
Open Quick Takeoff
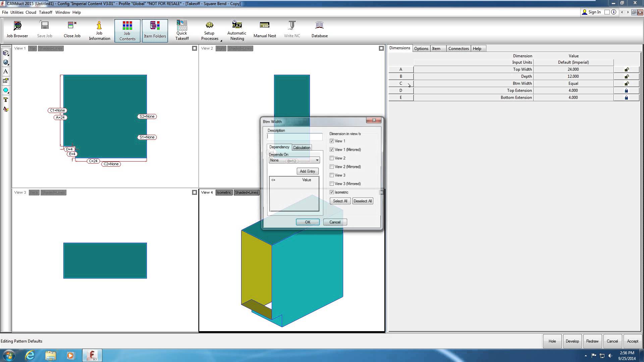(182, 30)
